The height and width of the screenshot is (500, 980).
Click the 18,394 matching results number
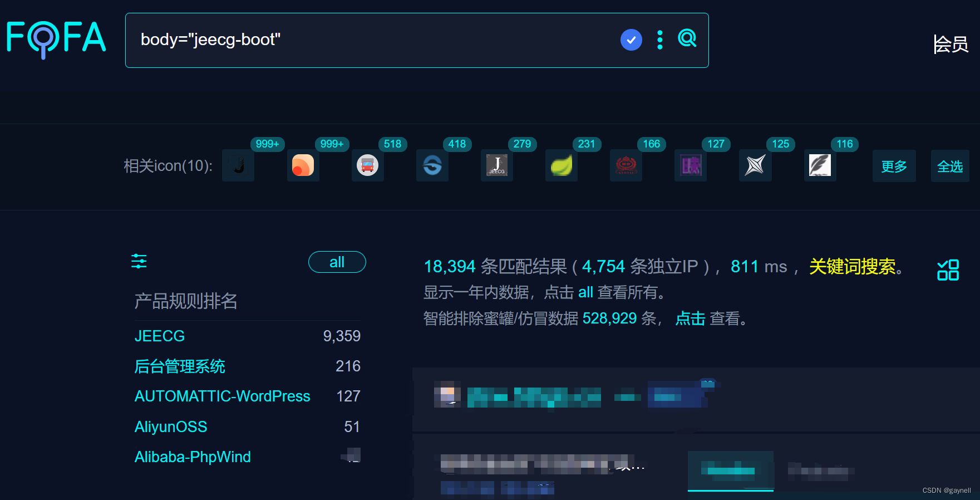(x=450, y=266)
